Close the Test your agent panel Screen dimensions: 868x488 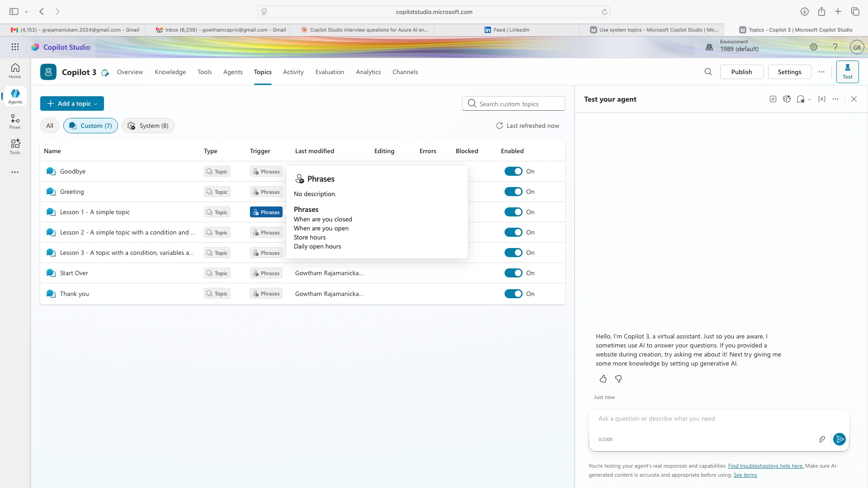854,99
